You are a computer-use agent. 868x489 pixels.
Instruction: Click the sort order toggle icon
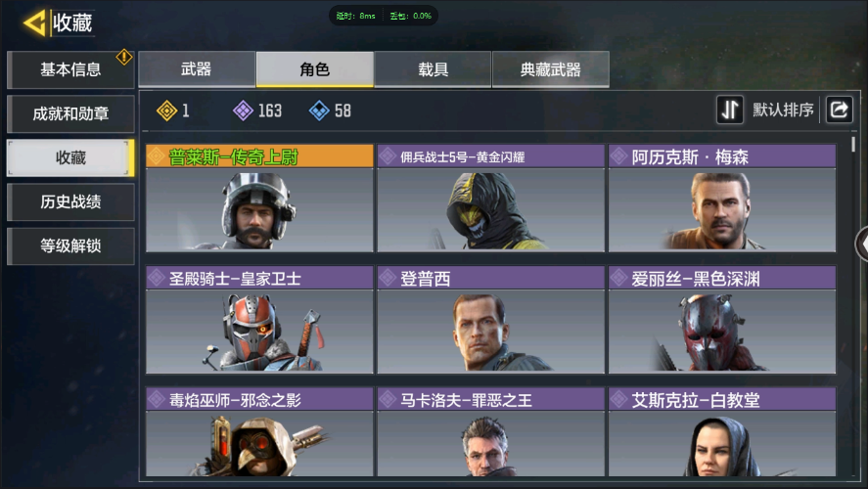pyautogui.click(x=730, y=110)
